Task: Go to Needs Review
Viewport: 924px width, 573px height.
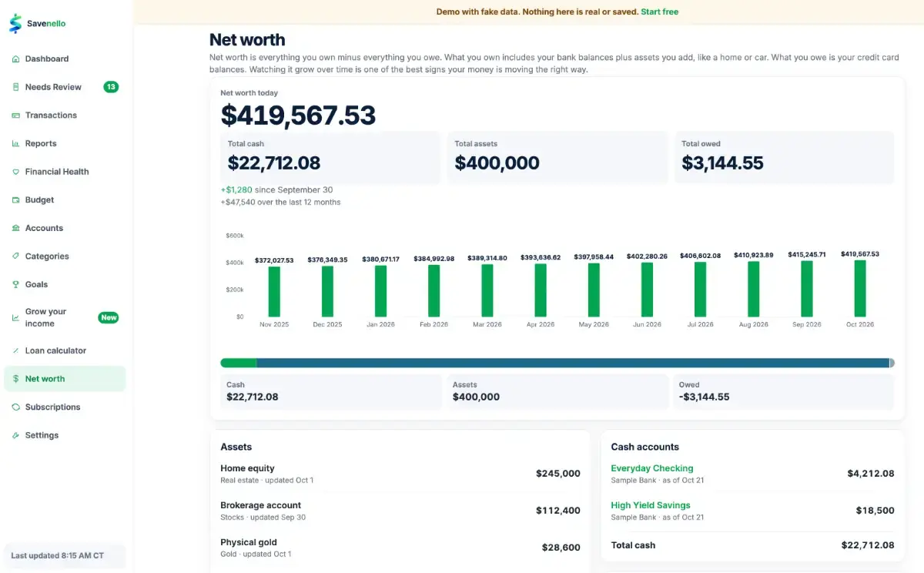Action: coord(65,87)
